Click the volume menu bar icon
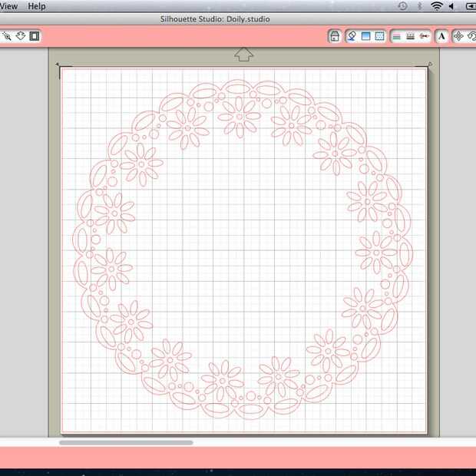 [451, 6]
